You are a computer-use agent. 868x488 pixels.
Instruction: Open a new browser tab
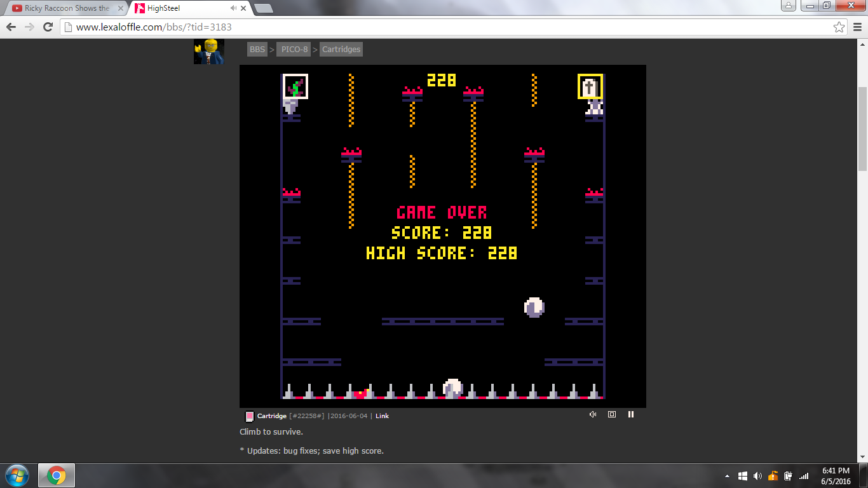coord(263,8)
